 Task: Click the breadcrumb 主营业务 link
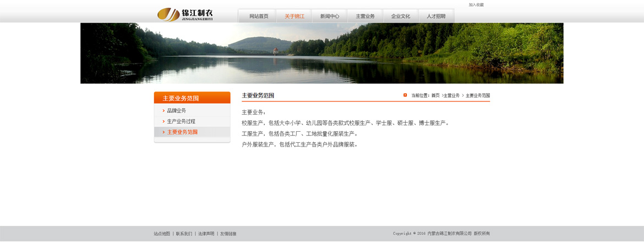tap(451, 95)
